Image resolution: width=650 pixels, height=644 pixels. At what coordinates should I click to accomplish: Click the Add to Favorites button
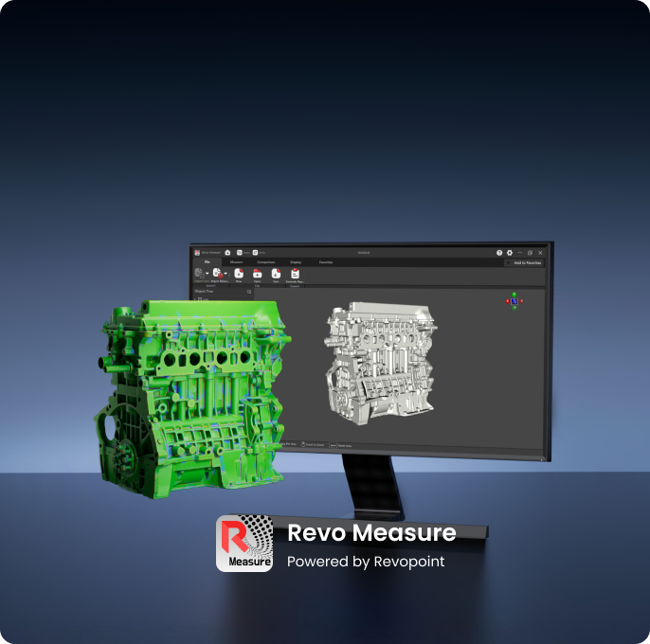(x=526, y=262)
